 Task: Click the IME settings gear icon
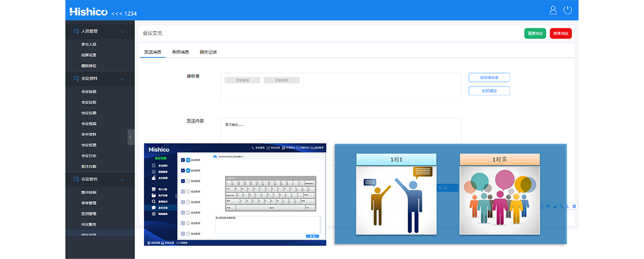tap(574, 206)
